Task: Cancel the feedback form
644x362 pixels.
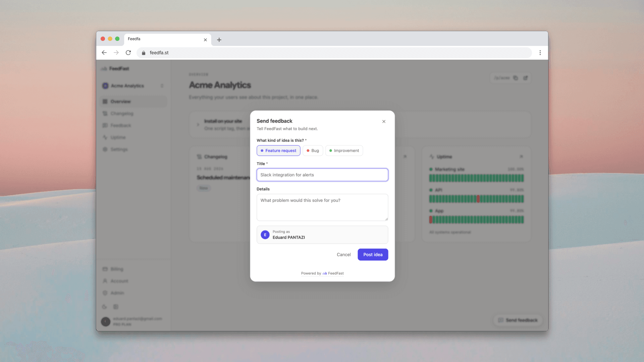Action: pos(343,254)
